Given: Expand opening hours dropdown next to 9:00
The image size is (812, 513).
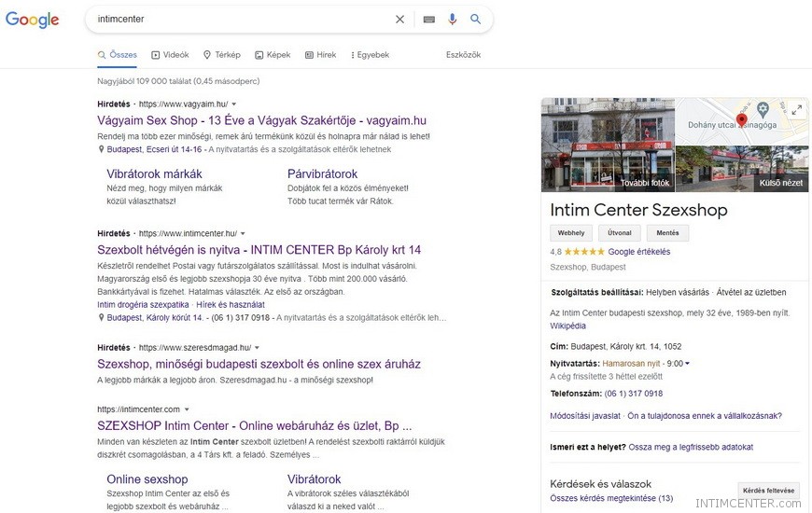Looking at the screenshot, I should pyautogui.click(x=688, y=364).
